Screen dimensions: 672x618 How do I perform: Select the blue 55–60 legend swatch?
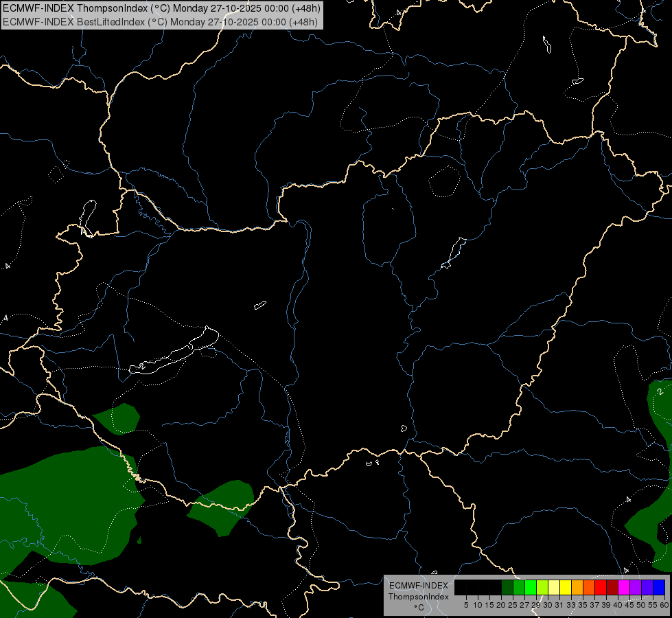tap(659, 587)
